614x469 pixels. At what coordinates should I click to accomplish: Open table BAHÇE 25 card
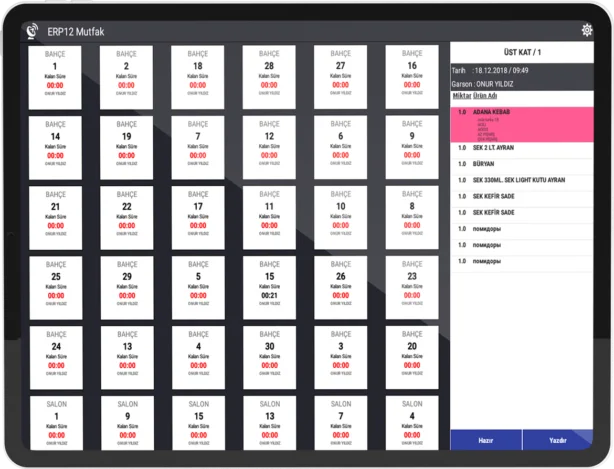point(56,288)
